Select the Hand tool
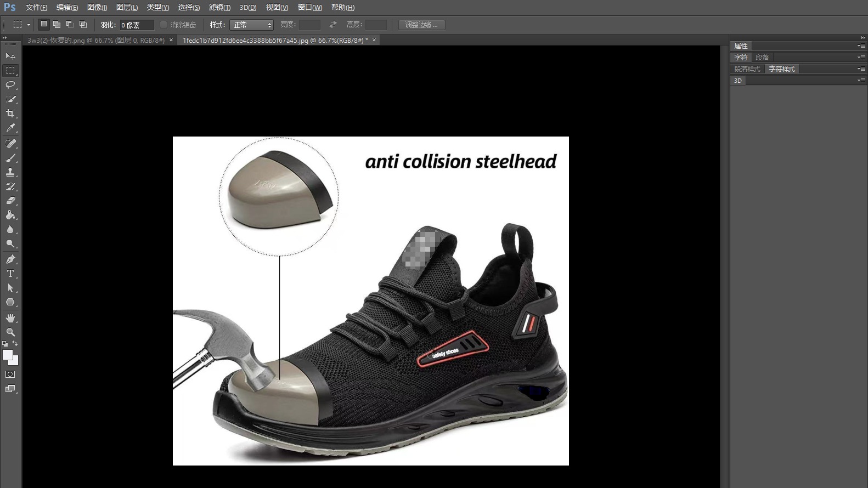The height and width of the screenshot is (488, 868). (10, 318)
